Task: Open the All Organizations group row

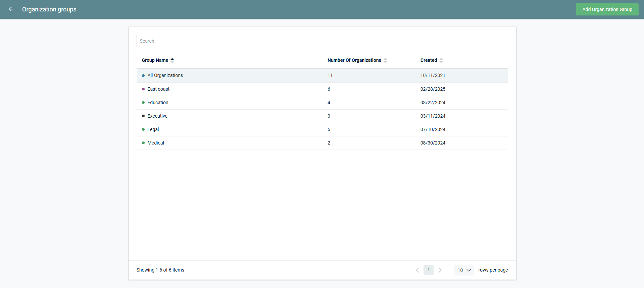Action: coord(165,75)
